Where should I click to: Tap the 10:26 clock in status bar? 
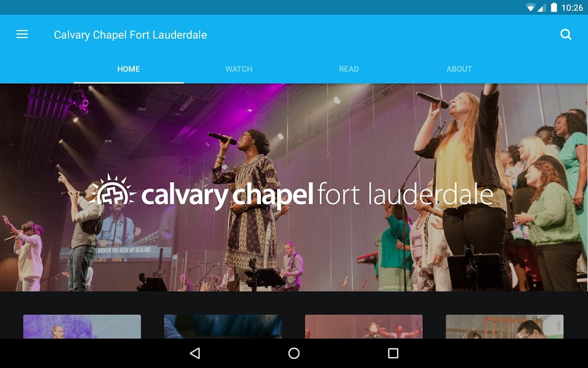tap(572, 7)
